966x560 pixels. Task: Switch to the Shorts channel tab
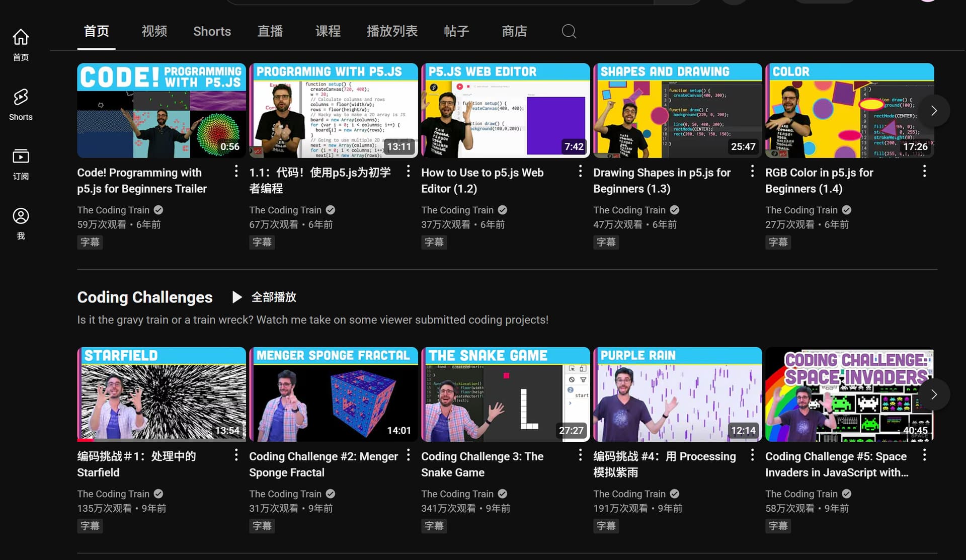tap(212, 31)
